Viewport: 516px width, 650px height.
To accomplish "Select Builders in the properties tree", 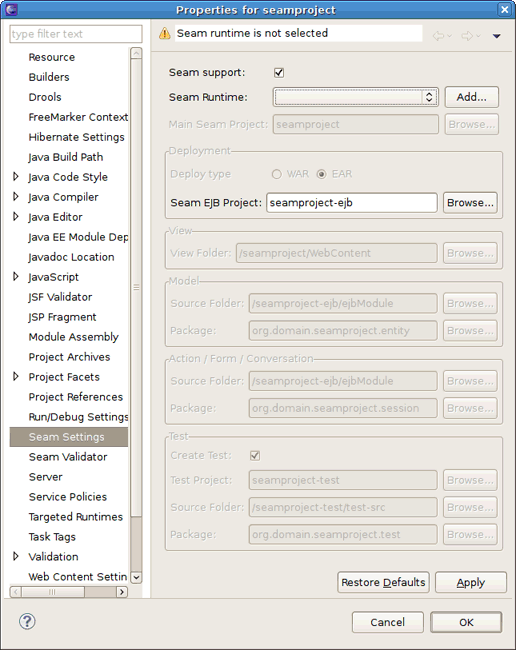I will pyautogui.click(x=49, y=77).
